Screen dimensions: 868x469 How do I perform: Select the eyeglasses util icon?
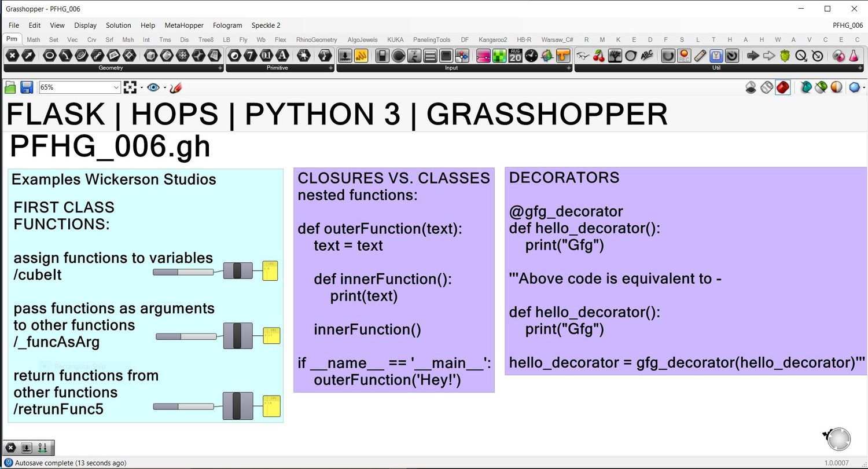583,56
